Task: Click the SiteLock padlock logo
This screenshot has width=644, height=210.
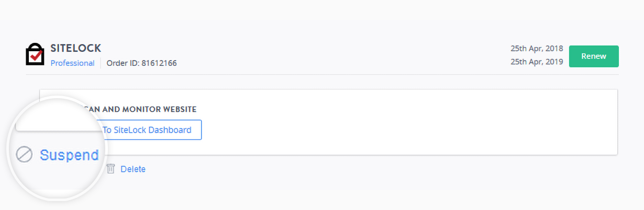Action: 35,54
